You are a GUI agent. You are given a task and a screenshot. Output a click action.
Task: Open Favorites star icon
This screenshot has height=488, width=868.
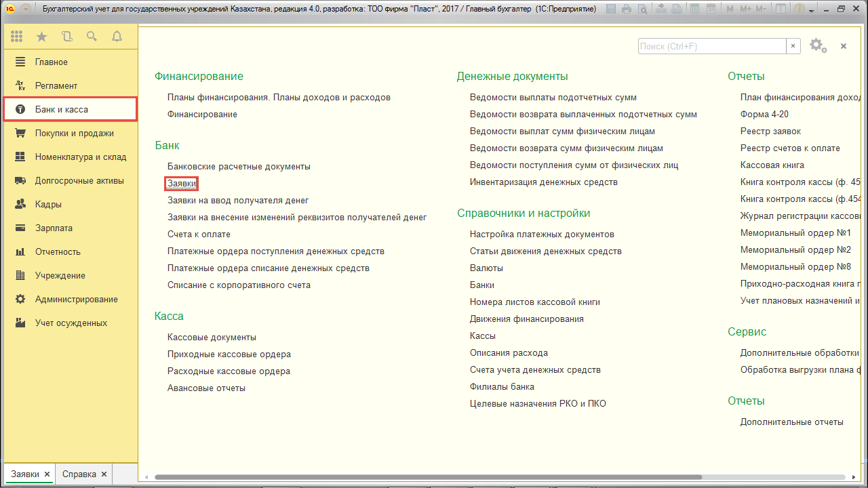[x=41, y=37]
